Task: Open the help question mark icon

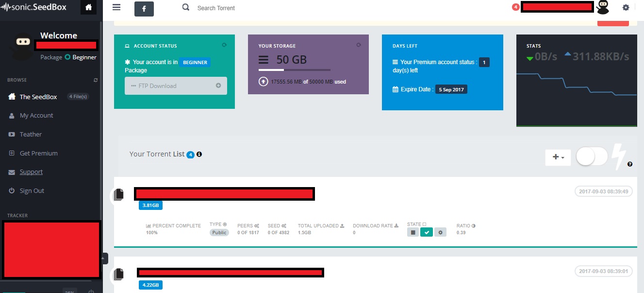Action: 630,164
